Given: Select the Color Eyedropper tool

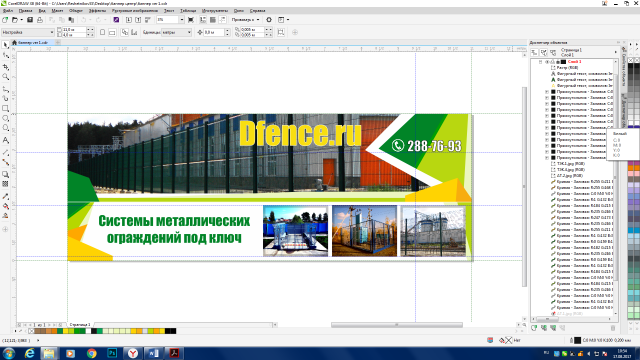Looking at the screenshot, I should (5, 196).
